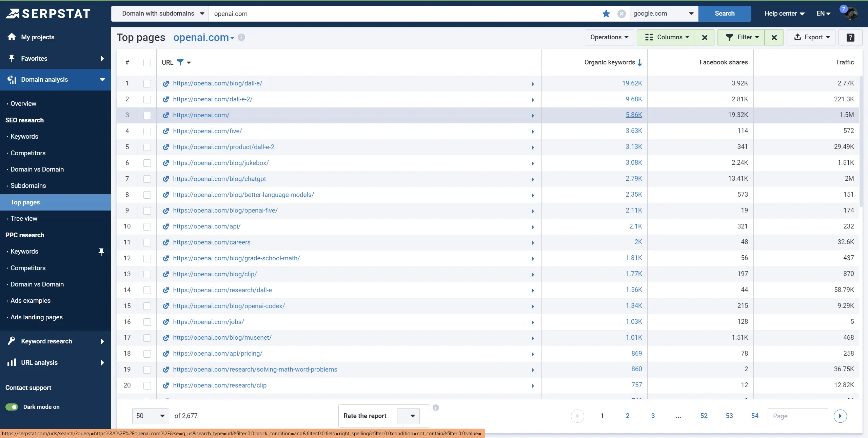Click the table vertical scrollbar
Image resolution: width=868 pixels, height=438 pixels.
(861, 142)
